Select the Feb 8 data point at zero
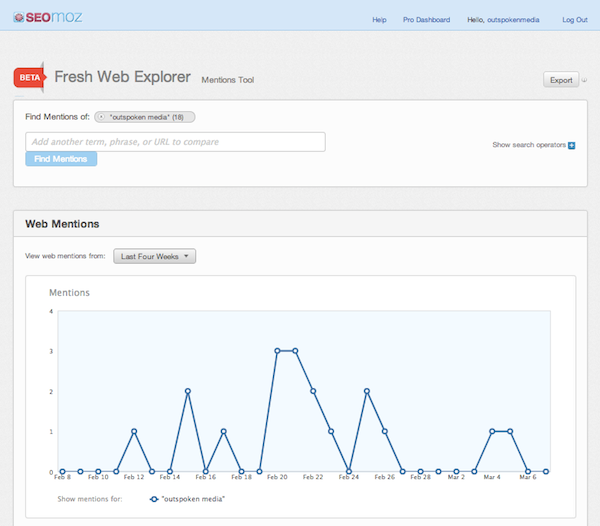This screenshot has width=600, height=526. 62,472
